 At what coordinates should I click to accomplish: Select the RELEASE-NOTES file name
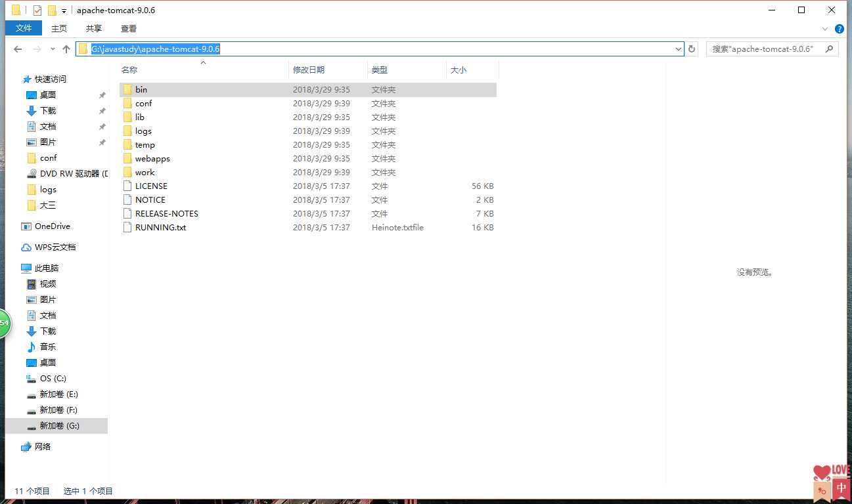pyautogui.click(x=166, y=213)
